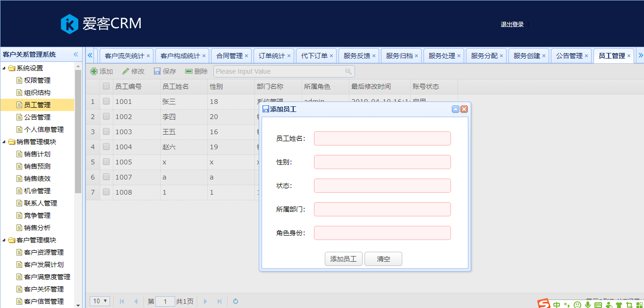This screenshot has height=308, width=644.
Task: Tick the checkbox for employee 1005
Action: point(106,162)
